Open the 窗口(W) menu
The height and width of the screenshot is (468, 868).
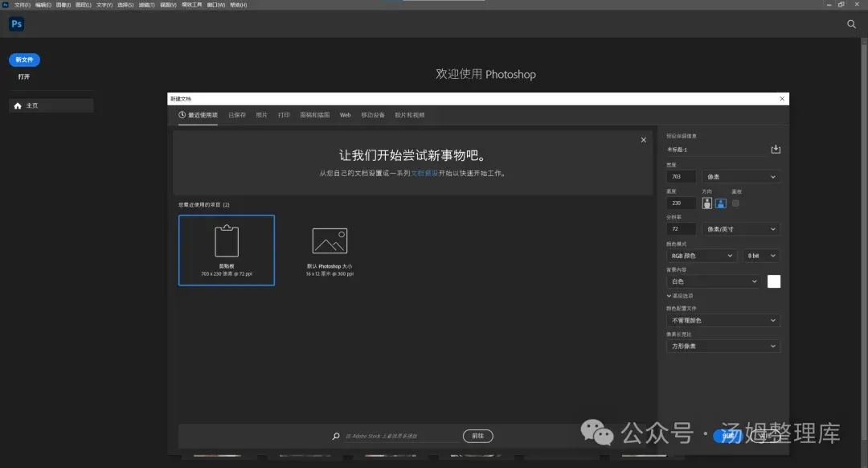click(x=216, y=5)
